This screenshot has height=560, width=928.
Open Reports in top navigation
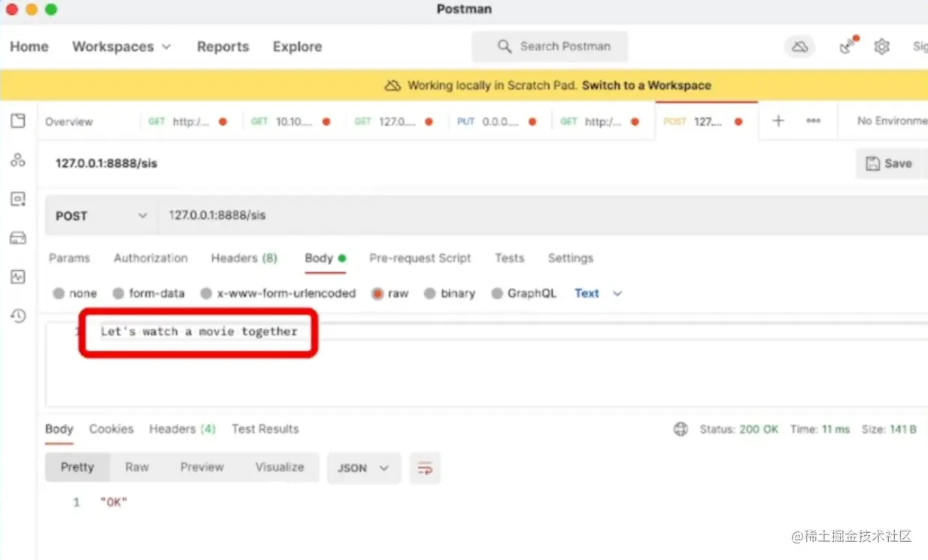(223, 47)
